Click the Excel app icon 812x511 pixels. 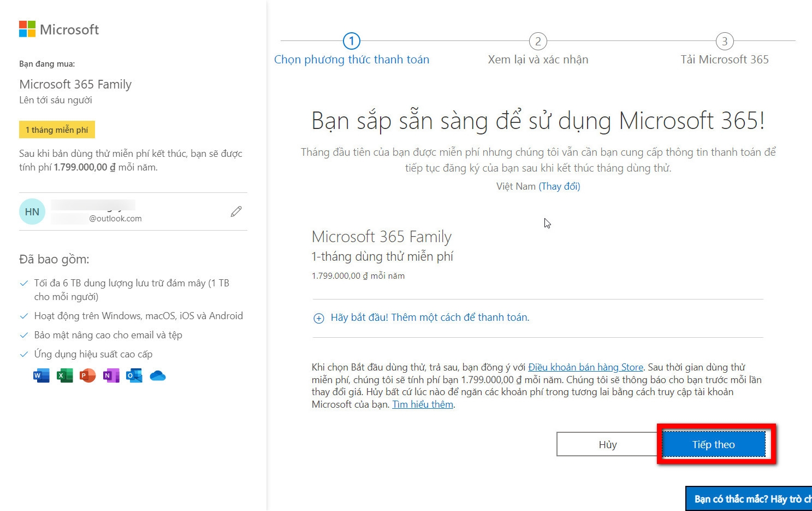point(64,375)
